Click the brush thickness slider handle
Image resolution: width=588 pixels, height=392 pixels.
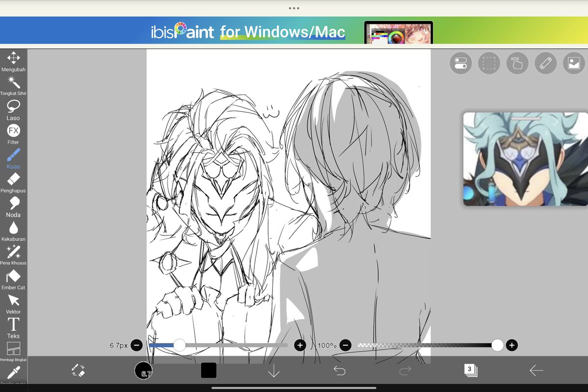click(x=180, y=346)
